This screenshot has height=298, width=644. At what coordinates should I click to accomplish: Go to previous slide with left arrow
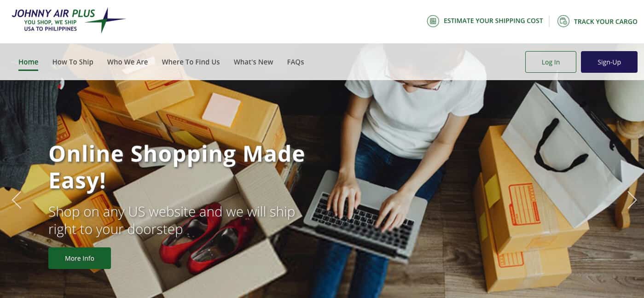(17, 200)
